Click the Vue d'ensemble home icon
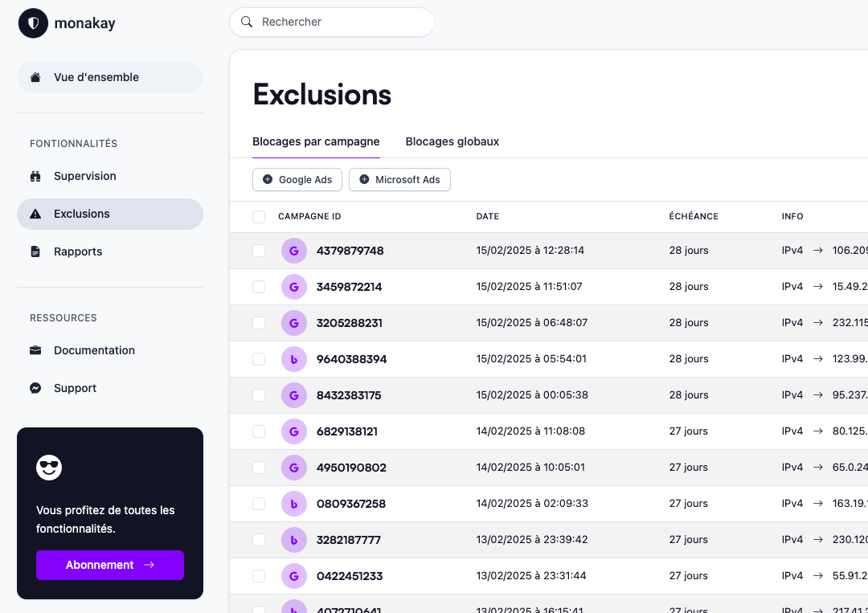This screenshot has width=868, height=613. (36, 76)
